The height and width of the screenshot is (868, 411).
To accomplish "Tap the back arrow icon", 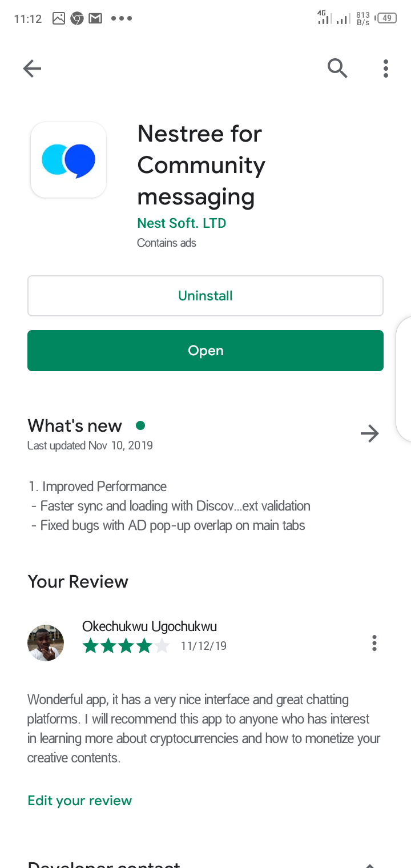I will click(32, 69).
